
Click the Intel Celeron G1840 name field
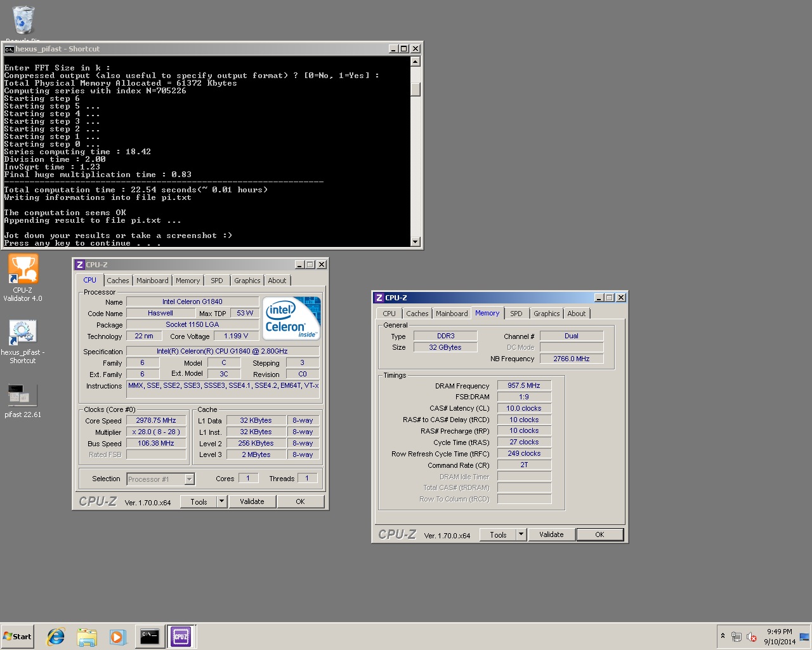tap(192, 302)
